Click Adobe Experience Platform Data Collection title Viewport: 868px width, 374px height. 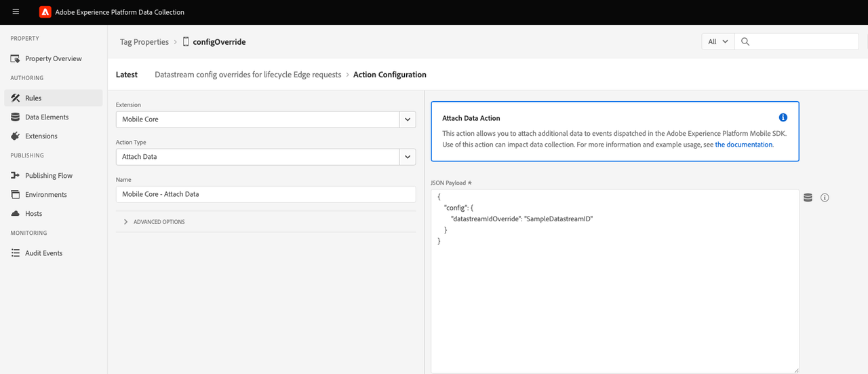(x=120, y=12)
